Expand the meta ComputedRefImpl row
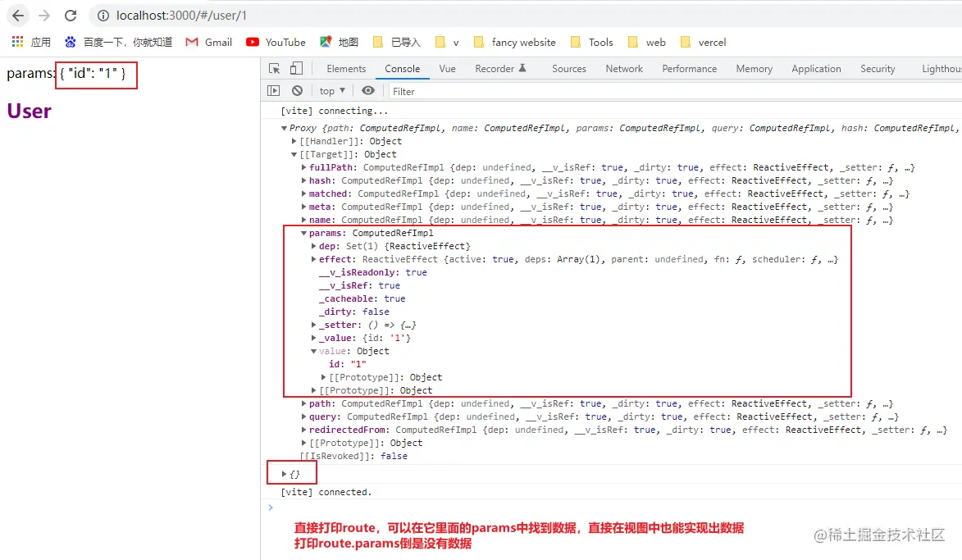This screenshot has height=560, width=962. 303,207
